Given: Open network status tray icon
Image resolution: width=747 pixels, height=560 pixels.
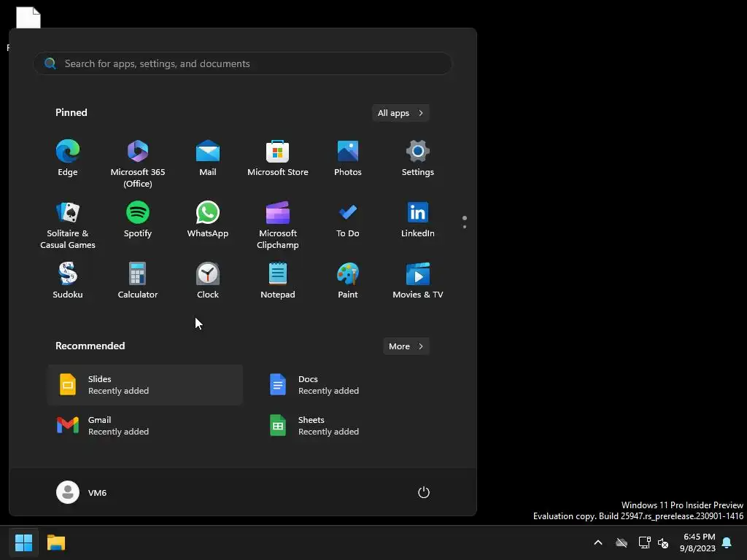Looking at the screenshot, I should click(644, 542).
